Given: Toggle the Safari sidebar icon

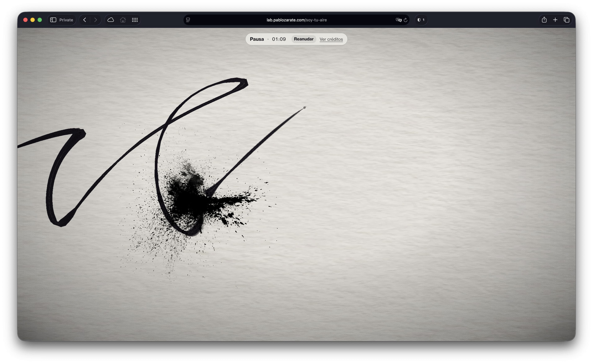Looking at the screenshot, I should [53, 20].
